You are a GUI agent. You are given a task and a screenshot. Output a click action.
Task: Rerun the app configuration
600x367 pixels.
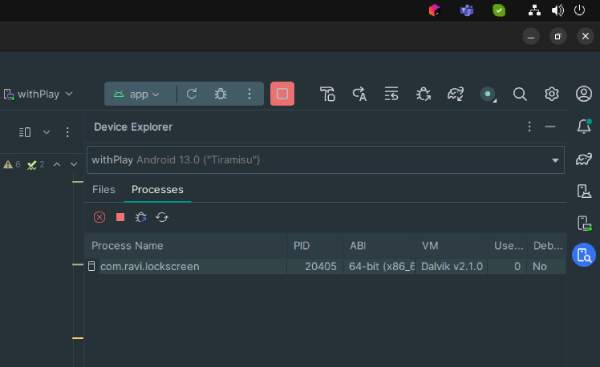coord(192,94)
